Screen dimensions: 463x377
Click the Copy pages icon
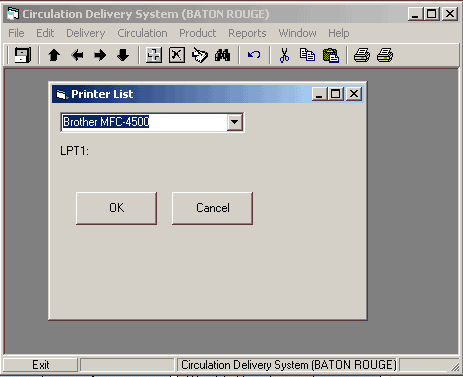pyautogui.click(x=307, y=55)
